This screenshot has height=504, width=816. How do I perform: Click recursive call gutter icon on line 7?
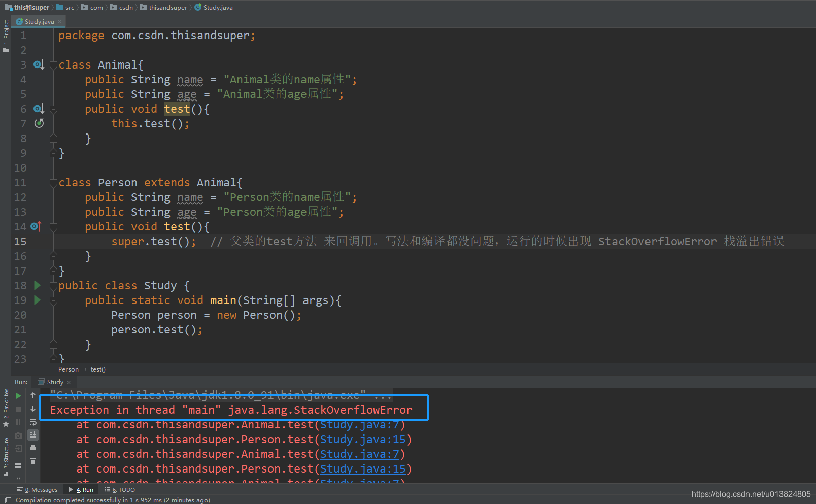click(x=39, y=123)
